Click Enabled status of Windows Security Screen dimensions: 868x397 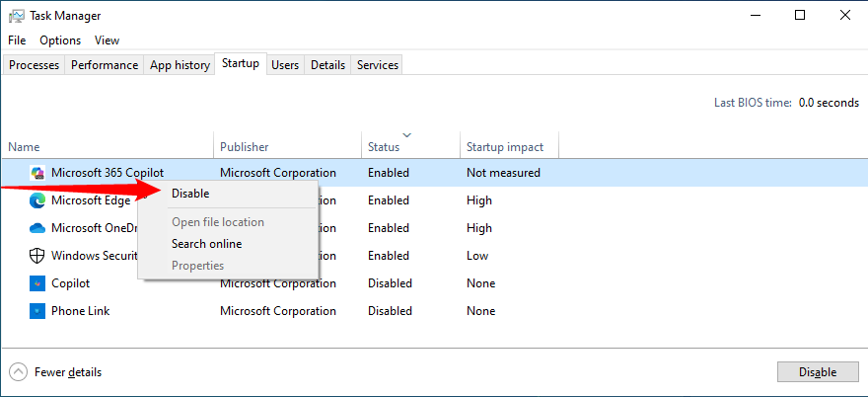tap(389, 256)
